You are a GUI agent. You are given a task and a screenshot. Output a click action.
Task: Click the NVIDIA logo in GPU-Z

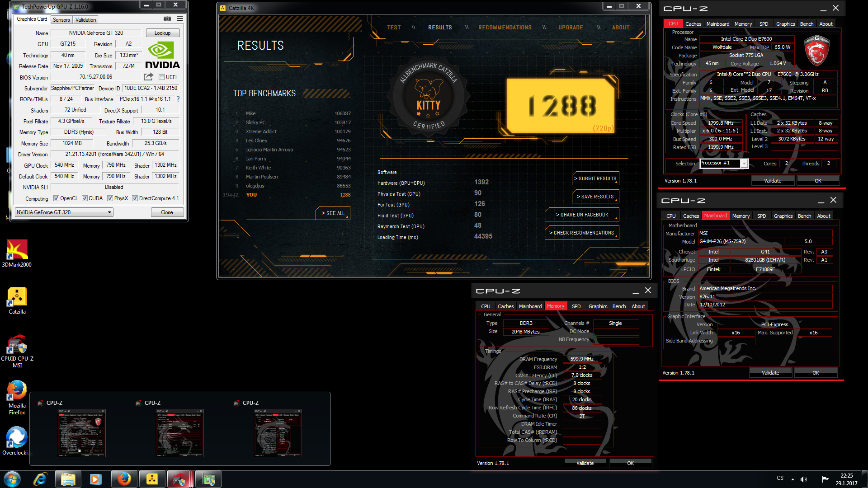click(x=162, y=55)
